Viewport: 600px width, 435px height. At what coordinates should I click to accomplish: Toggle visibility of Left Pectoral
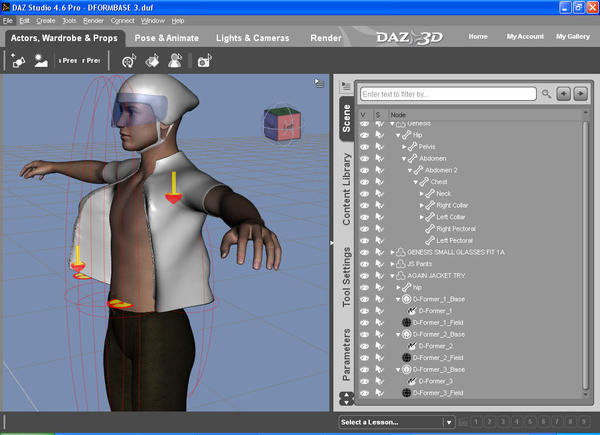click(x=364, y=241)
